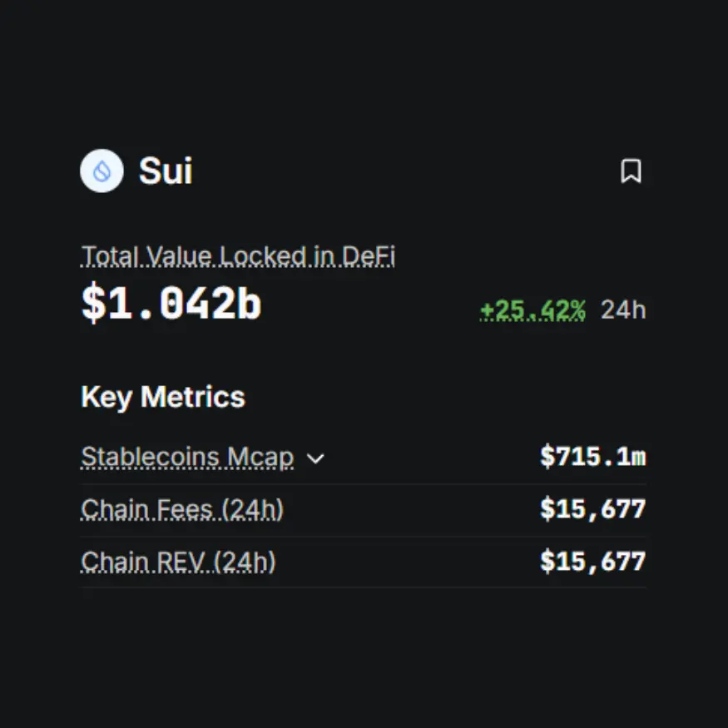728x728 pixels.
Task: Click the 24h timeframe label
Action: (x=623, y=310)
